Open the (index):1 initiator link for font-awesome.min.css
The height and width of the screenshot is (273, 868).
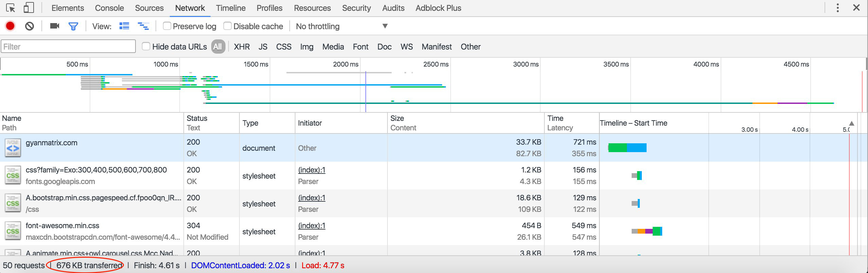311,225
